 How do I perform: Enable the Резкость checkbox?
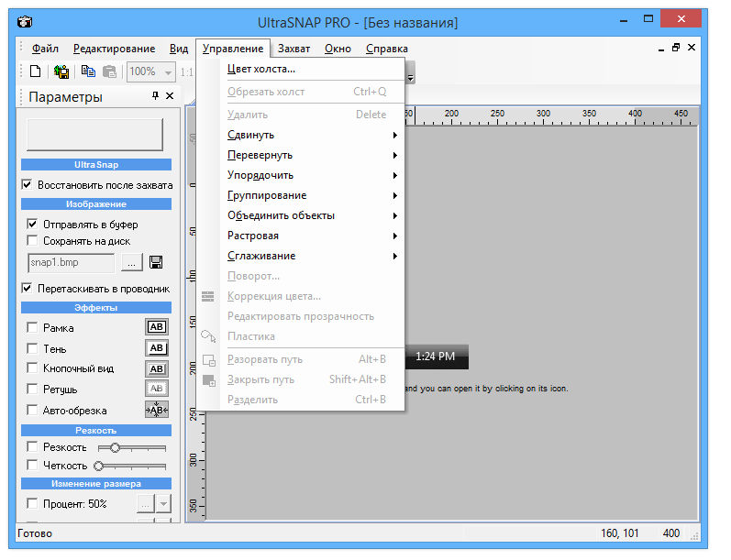[x=32, y=446]
